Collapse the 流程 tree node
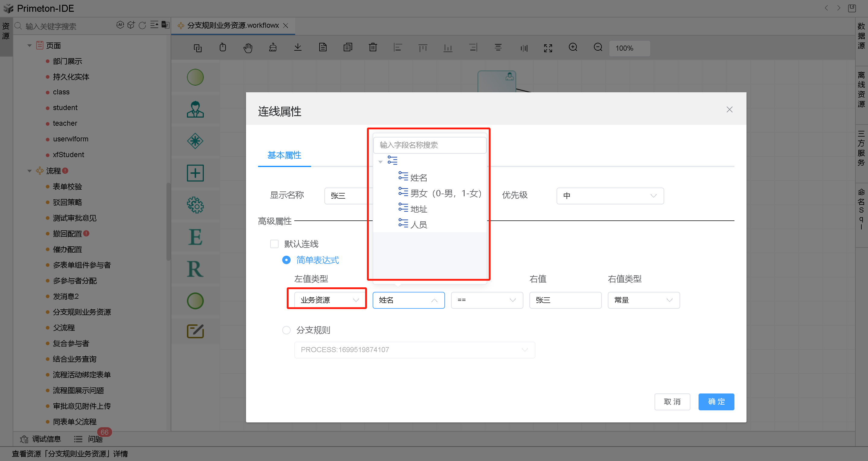Screen dimensions: 868x461 tap(29, 171)
